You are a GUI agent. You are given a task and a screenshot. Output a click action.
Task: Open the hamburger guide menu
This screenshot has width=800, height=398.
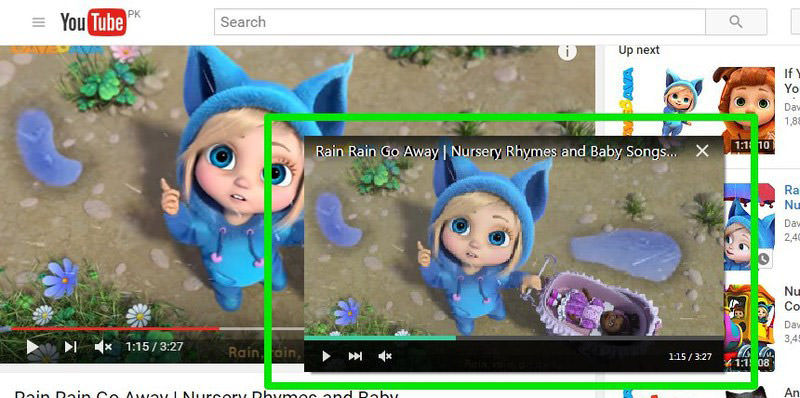pyautogui.click(x=38, y=22)
